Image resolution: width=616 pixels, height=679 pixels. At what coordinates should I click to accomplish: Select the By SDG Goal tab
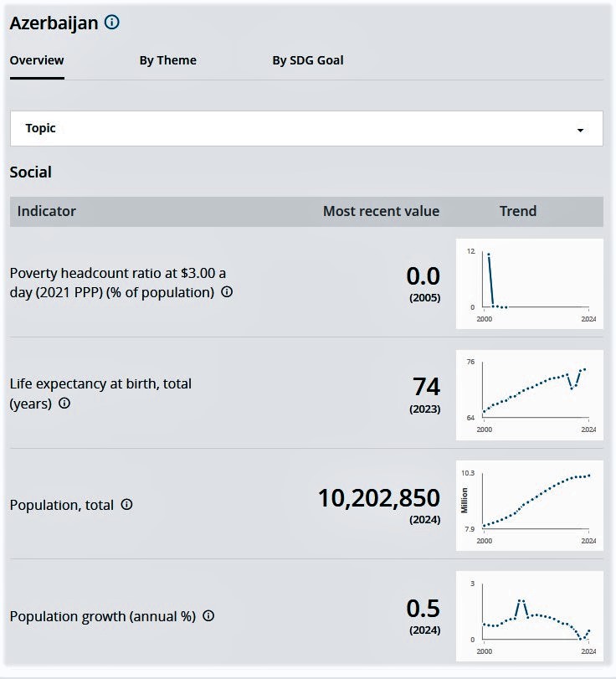coord(307,60)
